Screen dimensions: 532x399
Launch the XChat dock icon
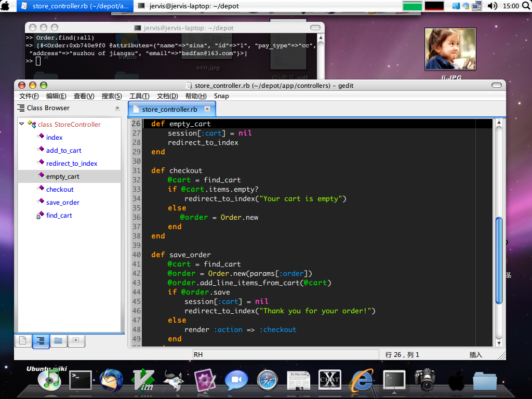[x=329, y=379]
